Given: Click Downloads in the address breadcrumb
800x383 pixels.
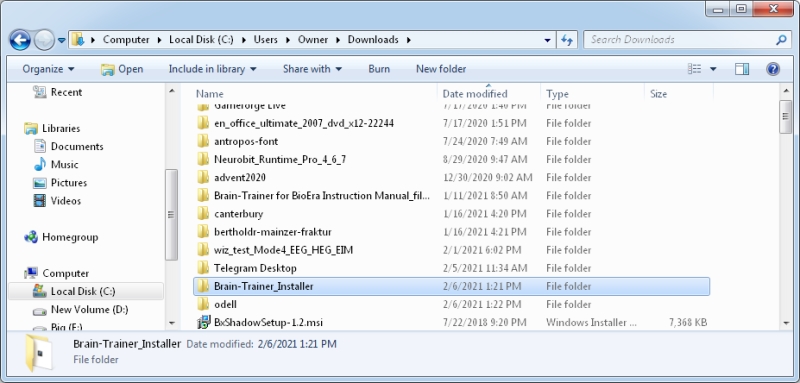Looking at the screenshot, I should (x=373, y=40).
